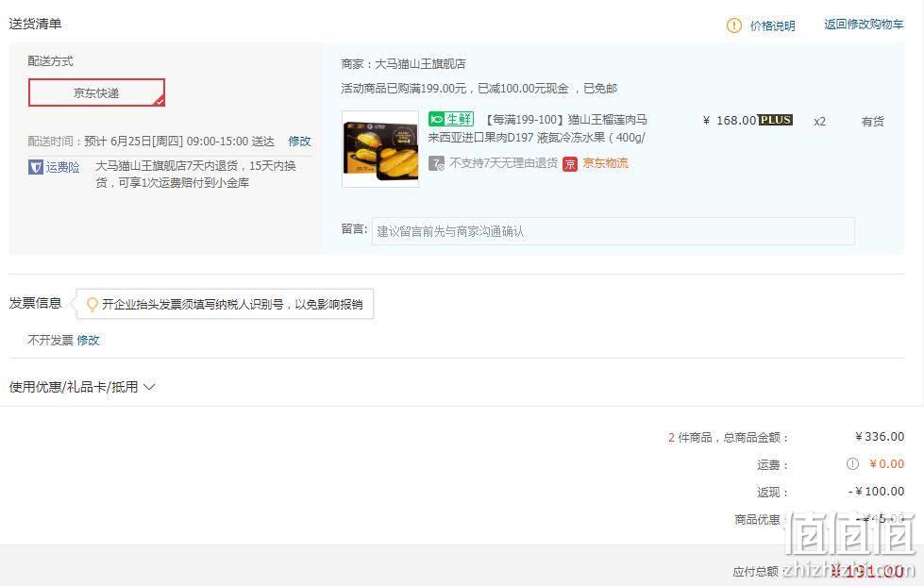Click the merchant name 大马猫山王旗舰店
The height and width of the screenshot is (586, 924).
(x=420, y=63)
